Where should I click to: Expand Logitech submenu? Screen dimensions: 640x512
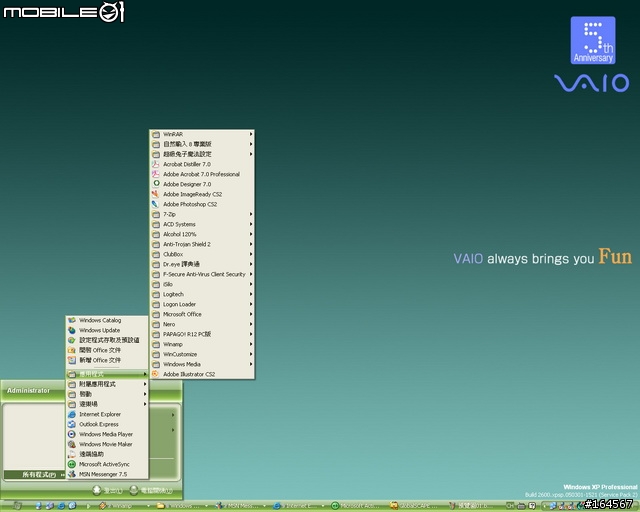click(202, 294)
